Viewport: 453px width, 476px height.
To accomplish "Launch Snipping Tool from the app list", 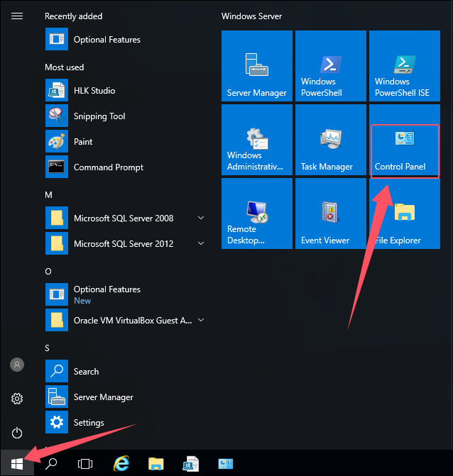I will pos(99,116).
